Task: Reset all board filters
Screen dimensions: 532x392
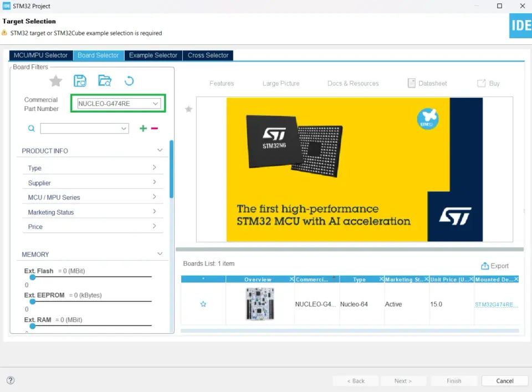Action: pos(129,81)
